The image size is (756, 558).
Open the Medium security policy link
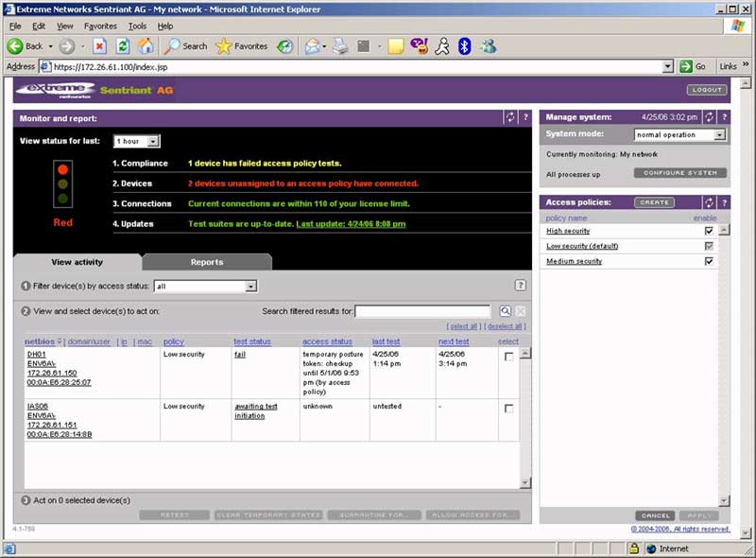coord(575,261)
